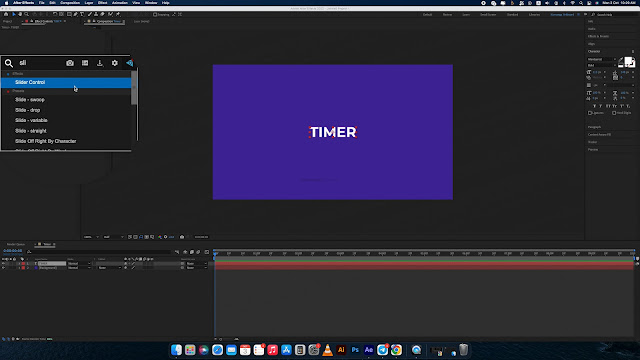Image resolution: width=640 pixels, height=360 pixels.
Task: Switch to the Render Queue tab
Action: click(x=16, y=244)
